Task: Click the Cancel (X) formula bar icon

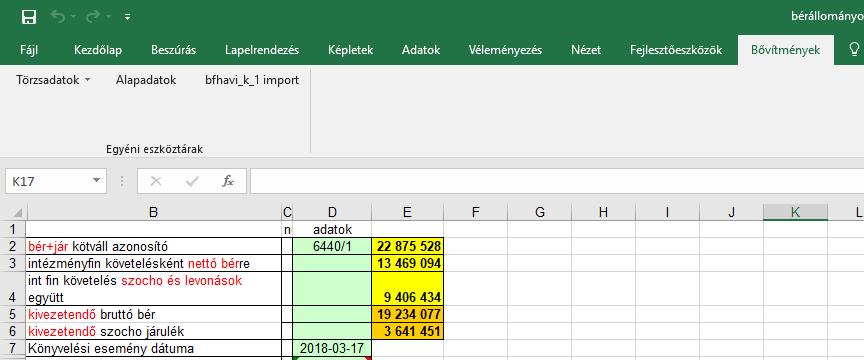Action: click(x=156, y=181)
